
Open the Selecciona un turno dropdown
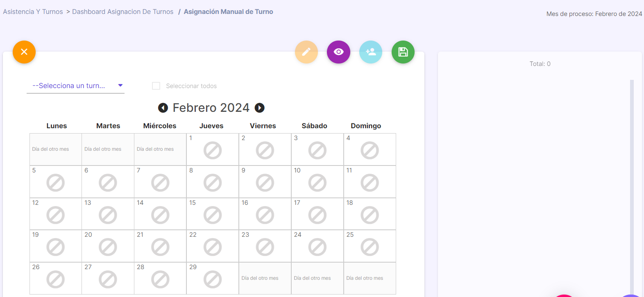[x=75, y=86]
